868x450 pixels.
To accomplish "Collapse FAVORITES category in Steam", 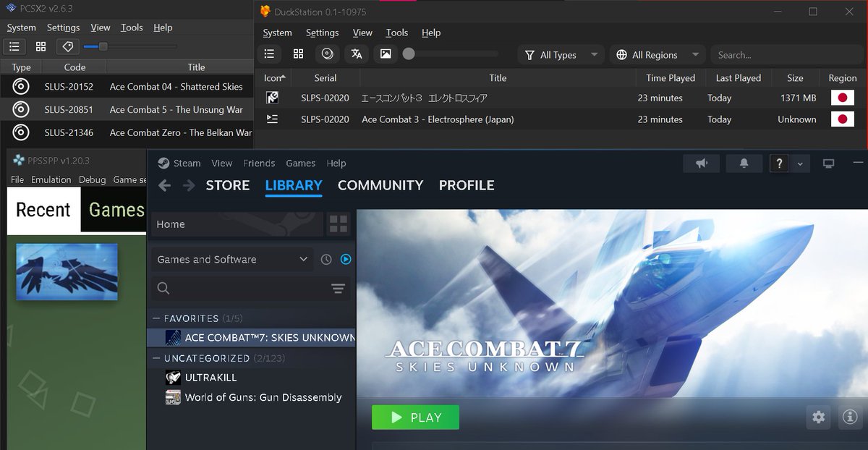I will click(157, 318).
